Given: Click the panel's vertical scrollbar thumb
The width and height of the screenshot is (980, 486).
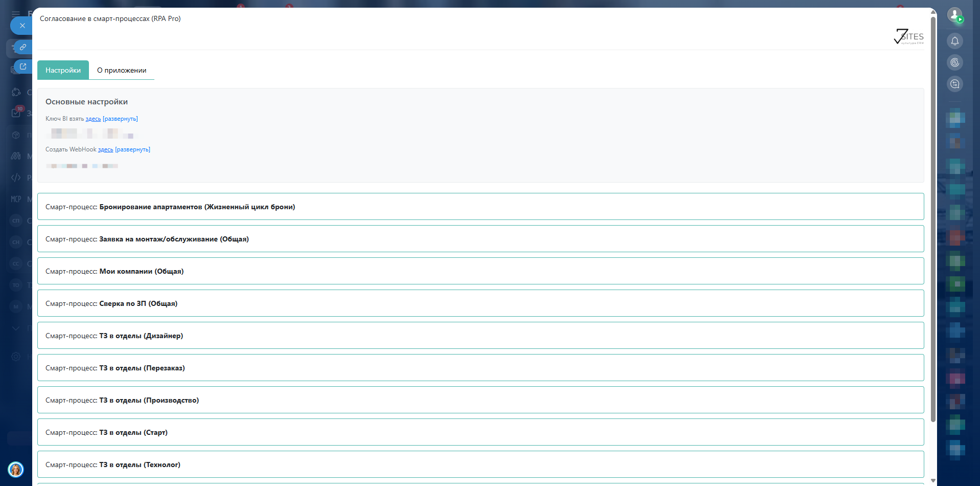Looking at the screenshot, I should 933,219.
